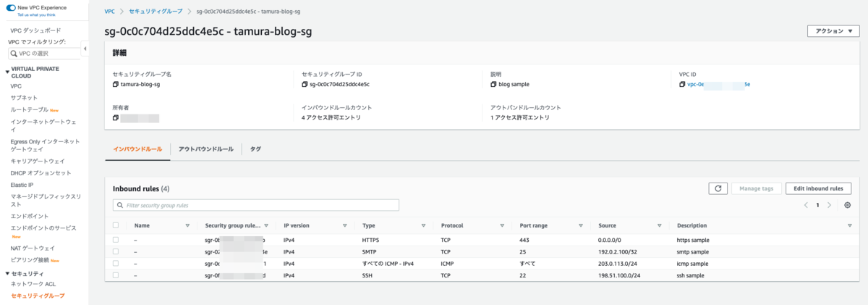Sort by Security group rule ID column
868x305 pixels.
click(266, 226)
